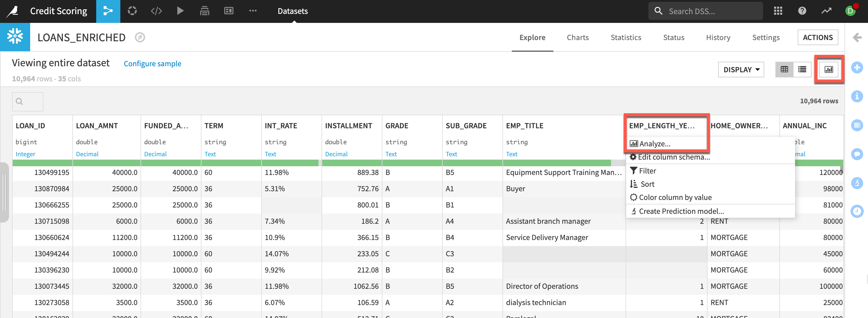Click the back arrow in right sidebar

coord(857,37)
